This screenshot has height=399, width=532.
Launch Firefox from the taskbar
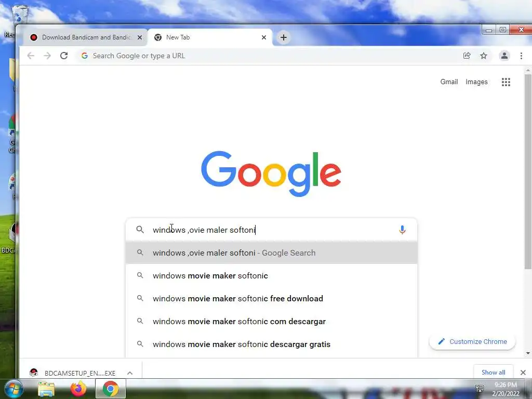pos(78,389)
